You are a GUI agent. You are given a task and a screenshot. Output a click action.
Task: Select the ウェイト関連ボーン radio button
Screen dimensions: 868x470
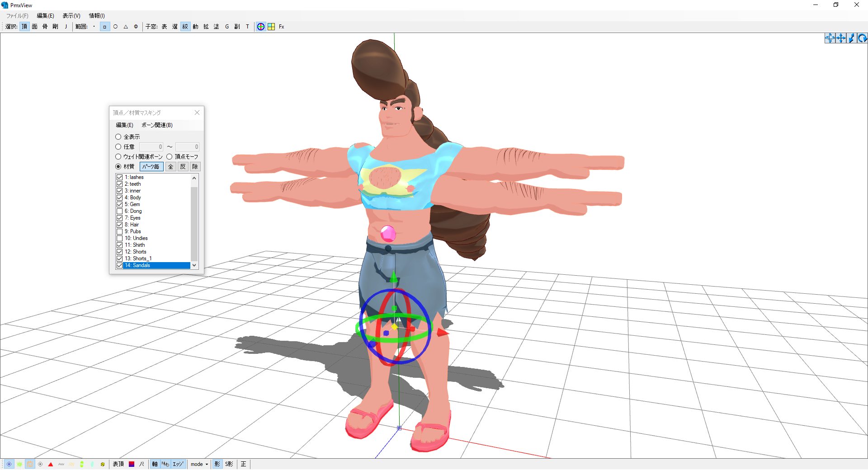tap(139, 157)
